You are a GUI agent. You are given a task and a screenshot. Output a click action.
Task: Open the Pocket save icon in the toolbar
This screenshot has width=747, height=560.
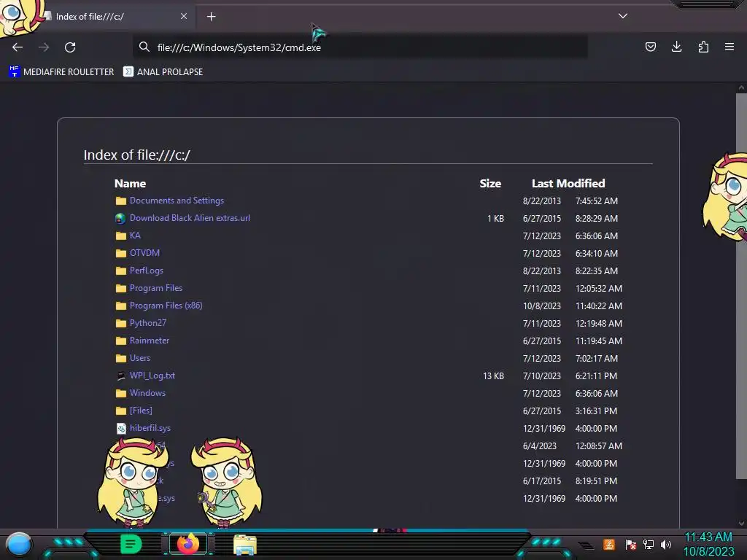[650, 47]
